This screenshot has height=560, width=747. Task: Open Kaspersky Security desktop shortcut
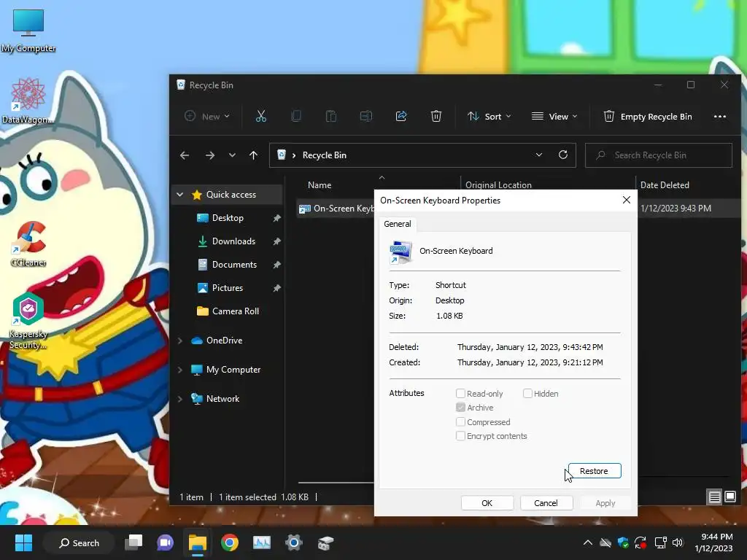coord(28,321)
